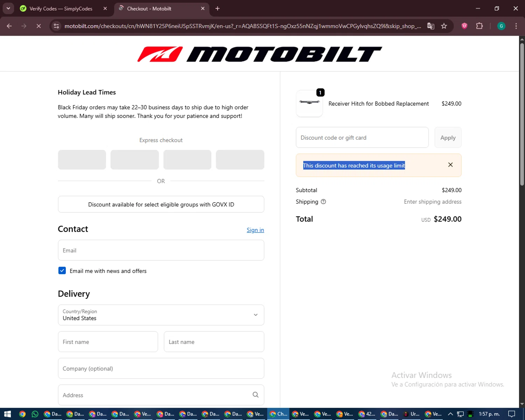Focus the Discount code or gift card field

coord(362,138)
